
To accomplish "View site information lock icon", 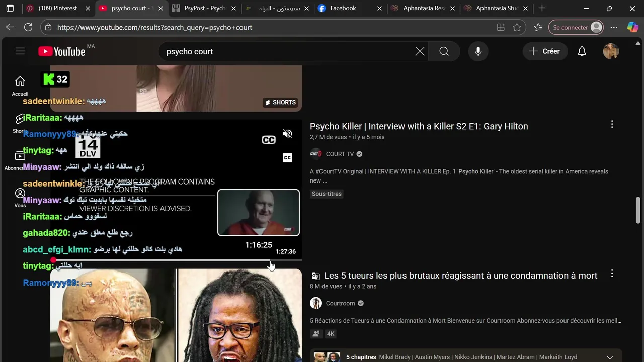I will (47, 27).
